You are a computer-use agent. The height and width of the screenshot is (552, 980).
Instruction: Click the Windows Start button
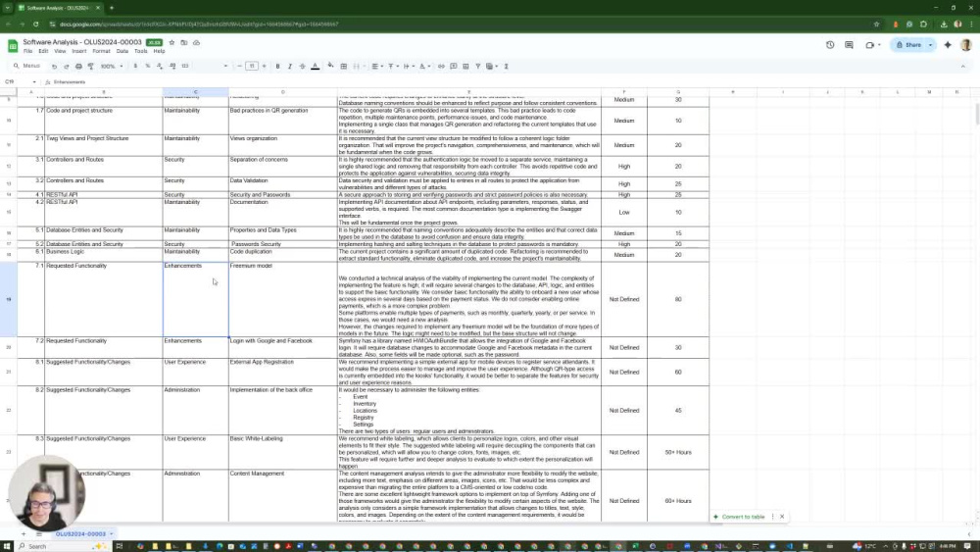click(8, 546)
